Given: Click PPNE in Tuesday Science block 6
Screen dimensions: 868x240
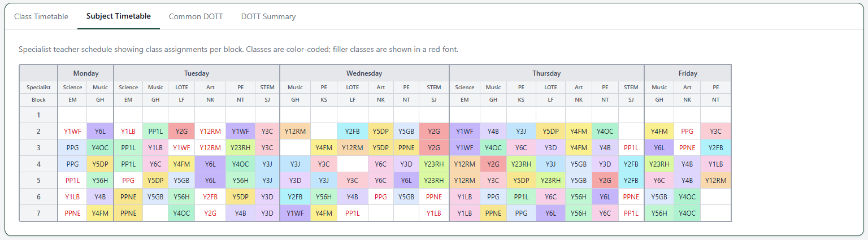Looking at the screenshot, I should pyautogui.click(x=128, y=197).
